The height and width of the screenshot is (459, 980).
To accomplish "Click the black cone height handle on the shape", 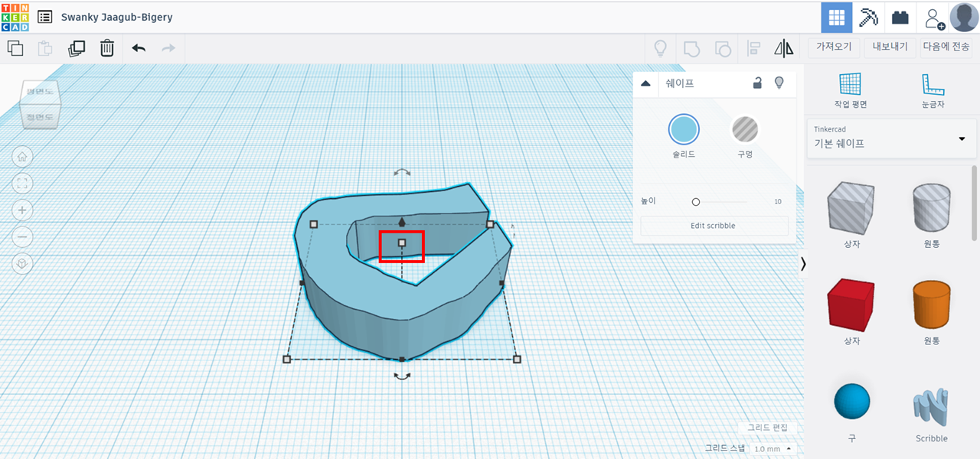I will (x=402, y=222).
